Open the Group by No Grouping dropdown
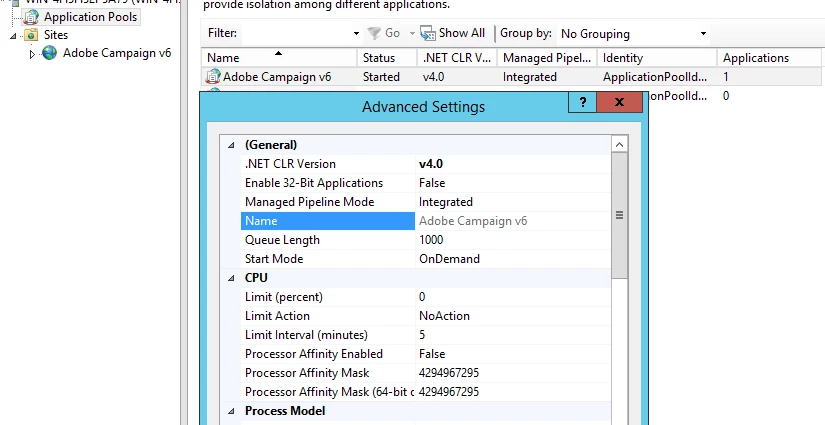 [633, 34]
